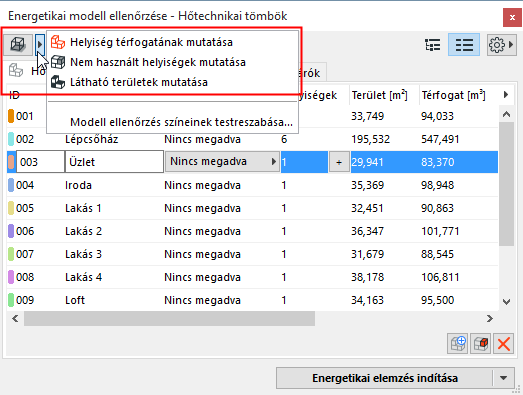Screen dimensions: 523x395
Task: Expand Nincs megadva dropdown in Üzlet row
Action: (222, 161)
